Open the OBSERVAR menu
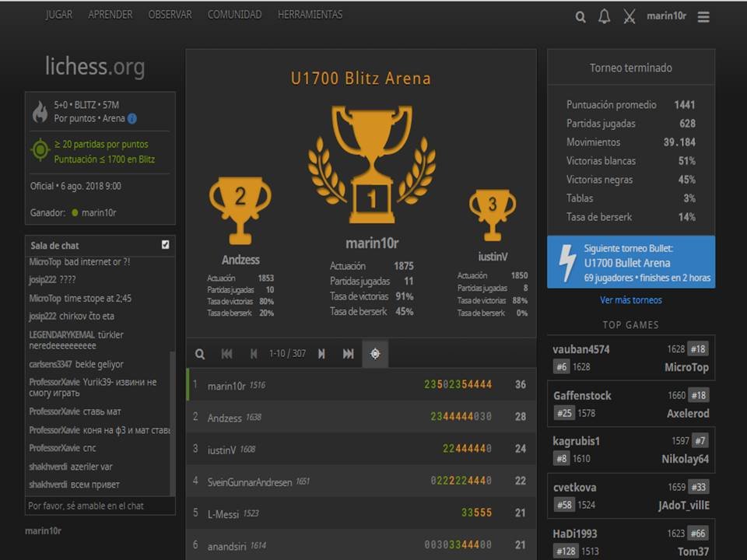The height and width of the screenshot is (560, 747). tap(170, 15)
